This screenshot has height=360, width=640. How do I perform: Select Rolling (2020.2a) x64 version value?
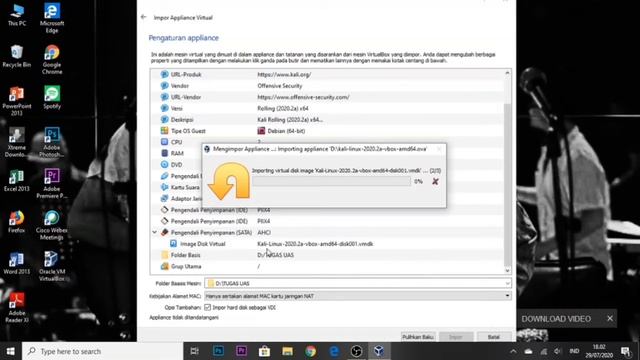282,108
